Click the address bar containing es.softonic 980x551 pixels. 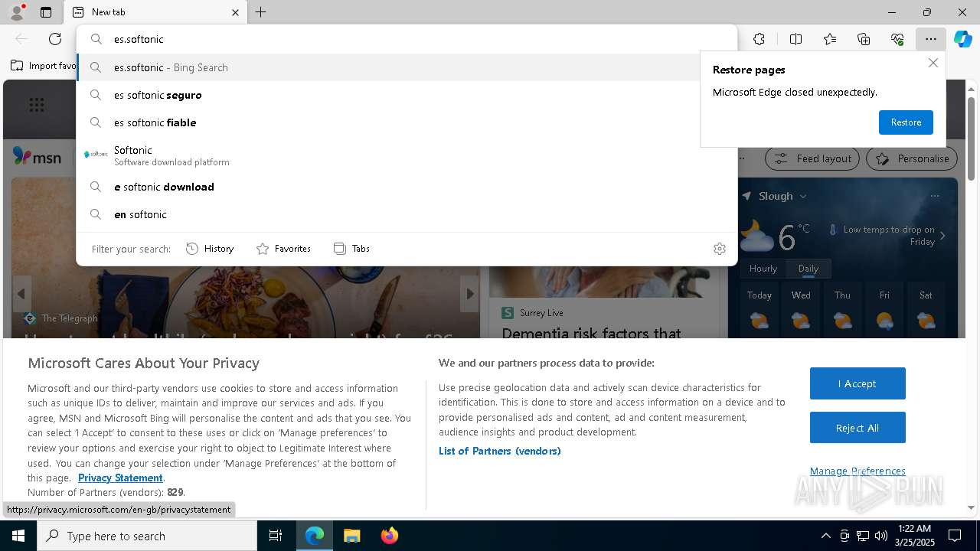pos(407,39)
